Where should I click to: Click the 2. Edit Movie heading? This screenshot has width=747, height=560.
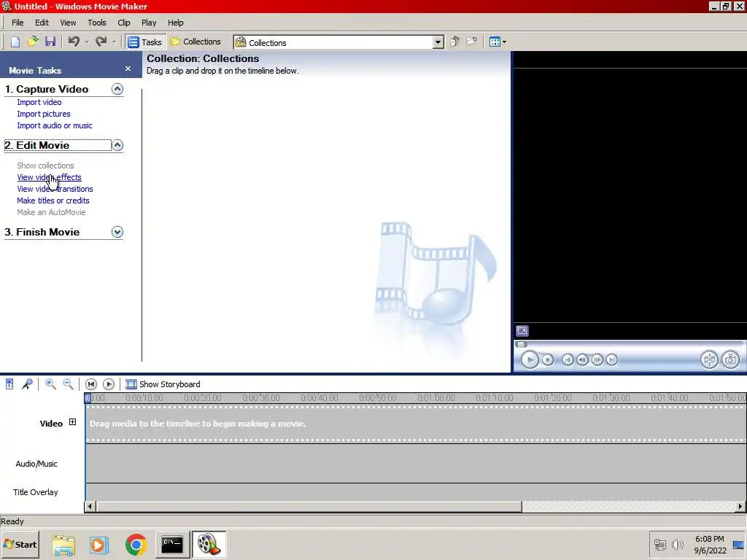pos(37,145)
